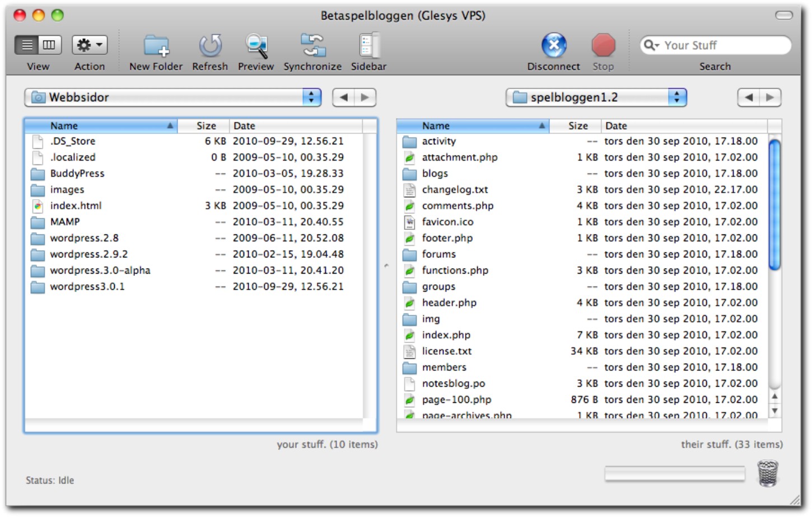Click the toolbar toggle pill button
Screen dimensions: 812x517
(784, 15)
